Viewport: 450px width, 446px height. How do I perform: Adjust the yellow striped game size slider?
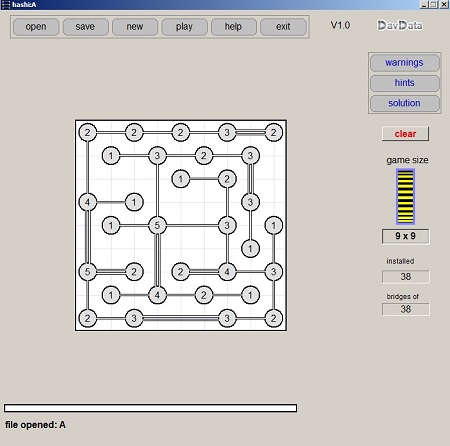(x=405, y=197)
